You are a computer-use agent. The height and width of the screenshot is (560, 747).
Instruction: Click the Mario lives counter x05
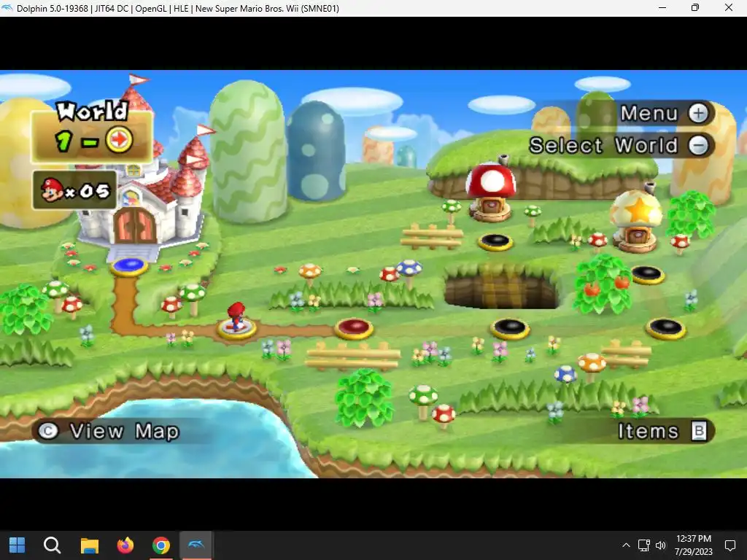pos(75,190)
